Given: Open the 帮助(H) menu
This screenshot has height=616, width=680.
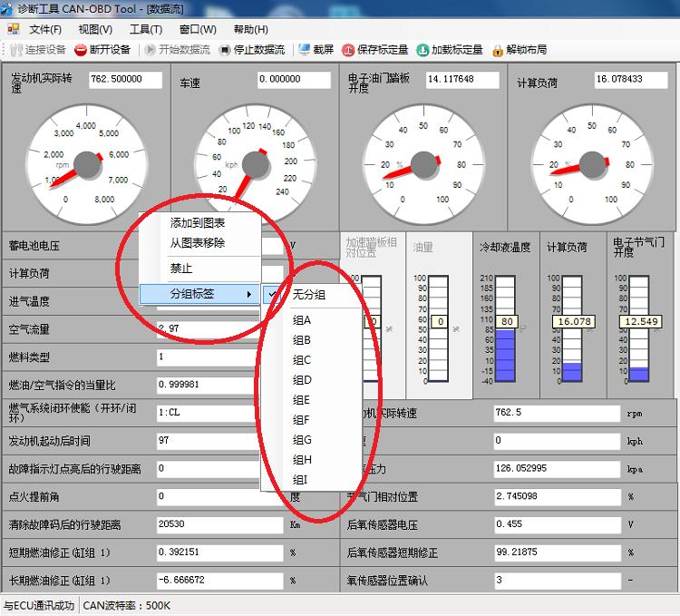Looking at the screenshot, I should [x=250, y=29].
